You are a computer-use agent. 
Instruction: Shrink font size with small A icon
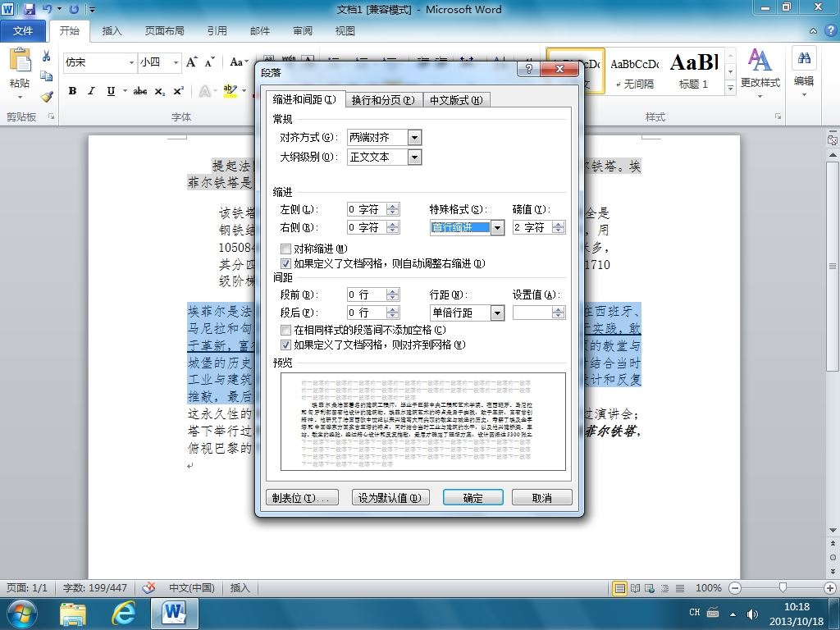click(209, 62)
